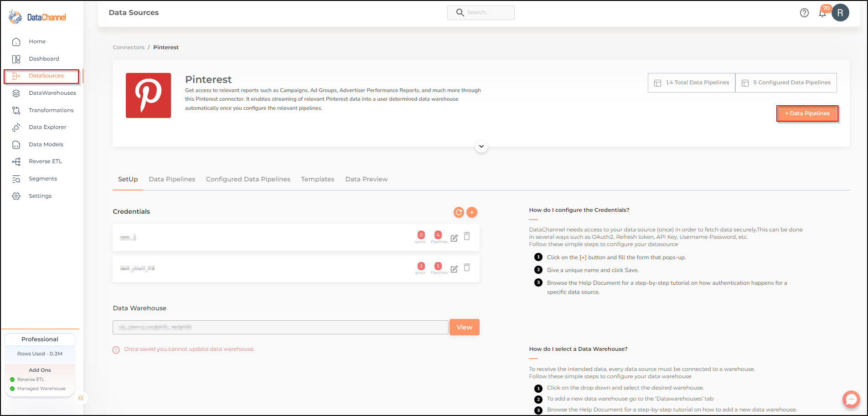This screenshot has width=868, height=416.
Task: Edit the credential with 1 sync
Action: (x=454, y=269)
